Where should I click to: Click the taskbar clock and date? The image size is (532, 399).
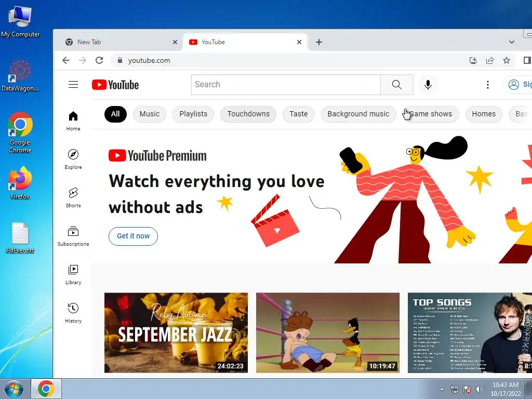click(506, 389)
